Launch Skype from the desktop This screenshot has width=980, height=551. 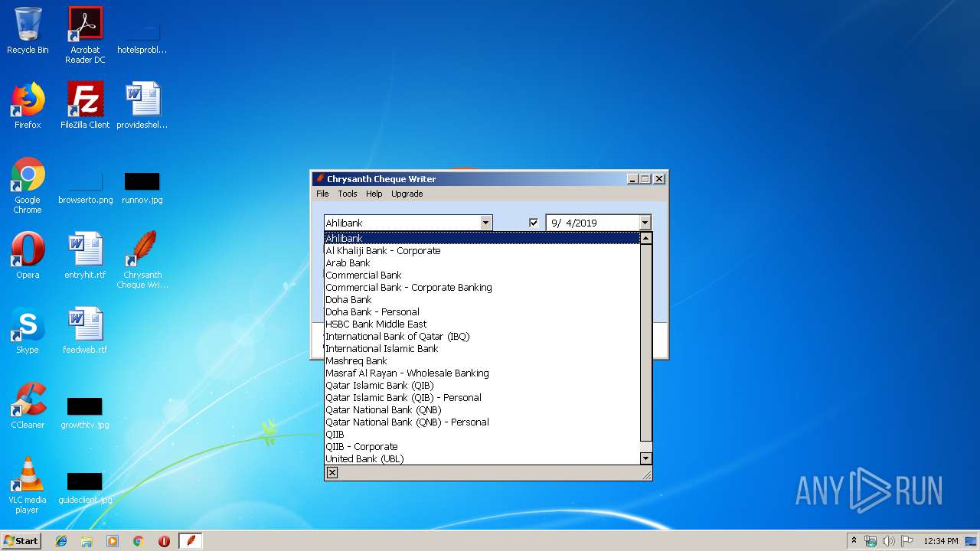pyautogui.click(x=28, y=331)
